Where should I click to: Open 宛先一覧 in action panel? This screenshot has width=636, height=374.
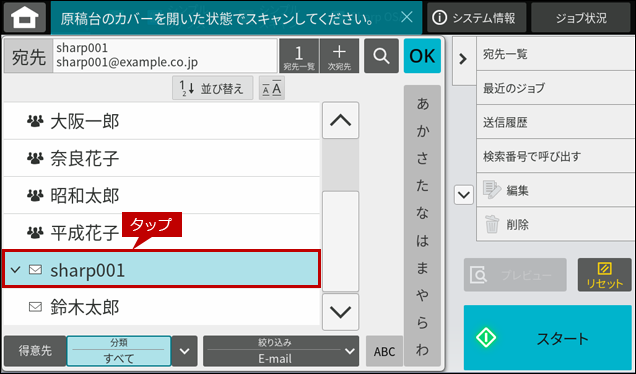click(x=556, y=54)
